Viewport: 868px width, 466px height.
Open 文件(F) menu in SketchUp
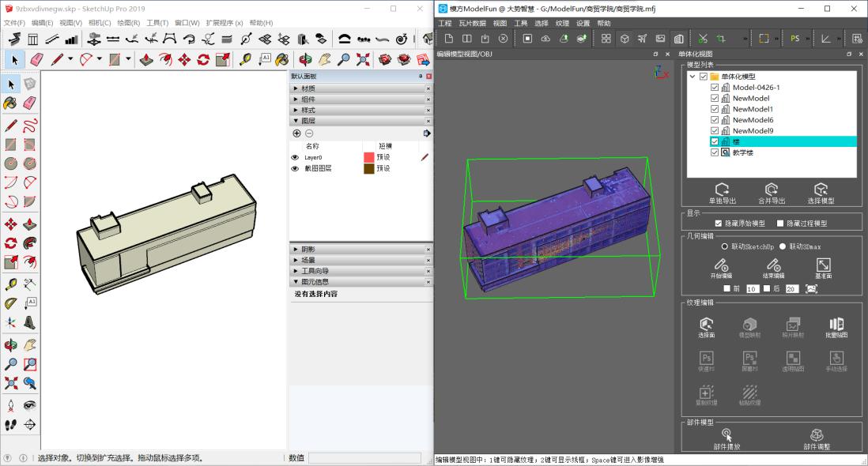(14, 23)
